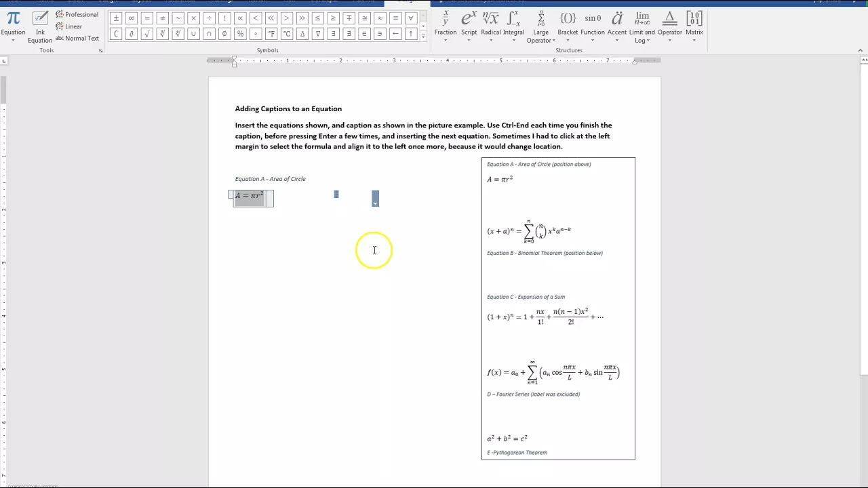868x488 pixels.
Task: Select the example equations picture
Action: coord(558,308)
